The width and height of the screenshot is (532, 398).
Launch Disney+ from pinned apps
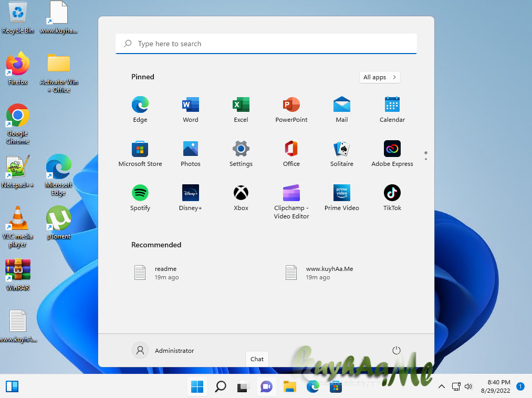[x=190, y=197]
